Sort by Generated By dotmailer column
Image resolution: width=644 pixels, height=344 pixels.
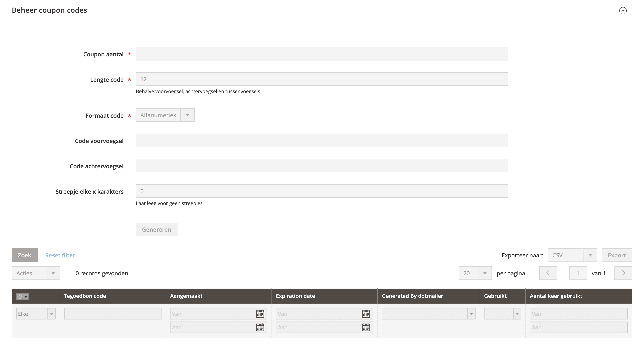coord(429,296)
